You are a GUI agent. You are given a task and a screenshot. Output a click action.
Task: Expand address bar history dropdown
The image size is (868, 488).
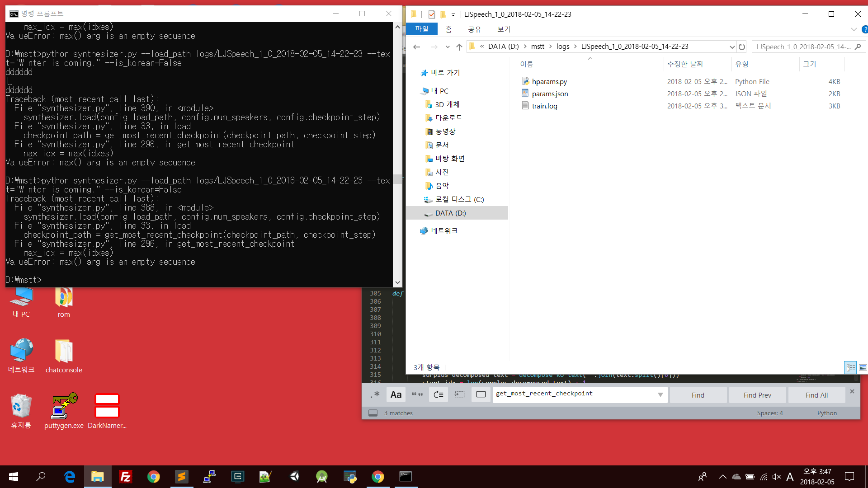732,47
